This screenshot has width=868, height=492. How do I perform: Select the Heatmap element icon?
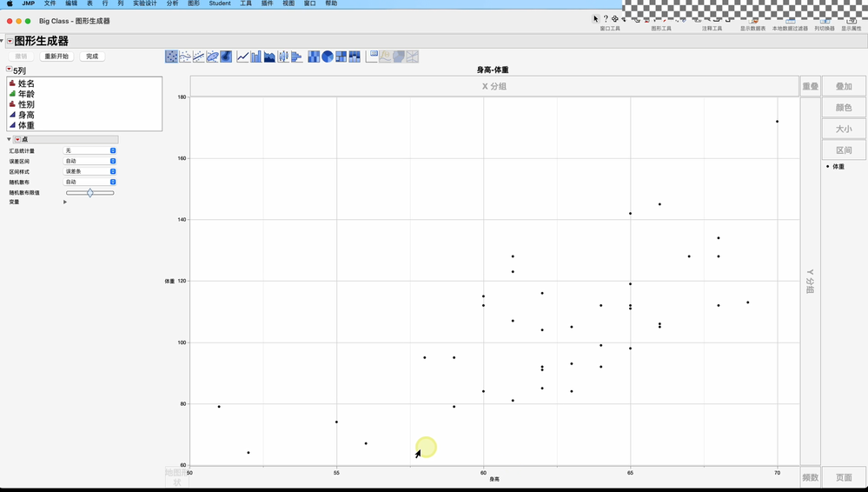pos(314,57)
